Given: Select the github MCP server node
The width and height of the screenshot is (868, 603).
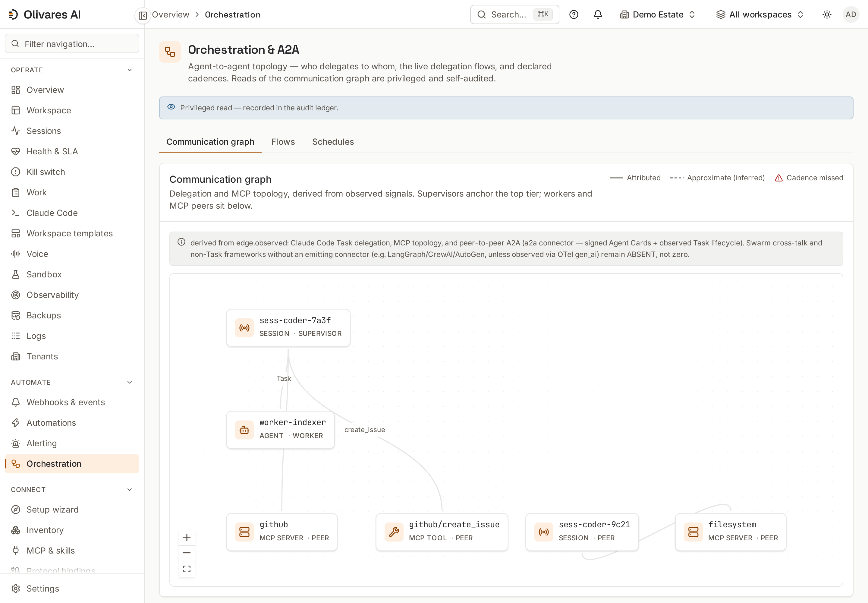Looking at the screenshot, I should (281, 532).
